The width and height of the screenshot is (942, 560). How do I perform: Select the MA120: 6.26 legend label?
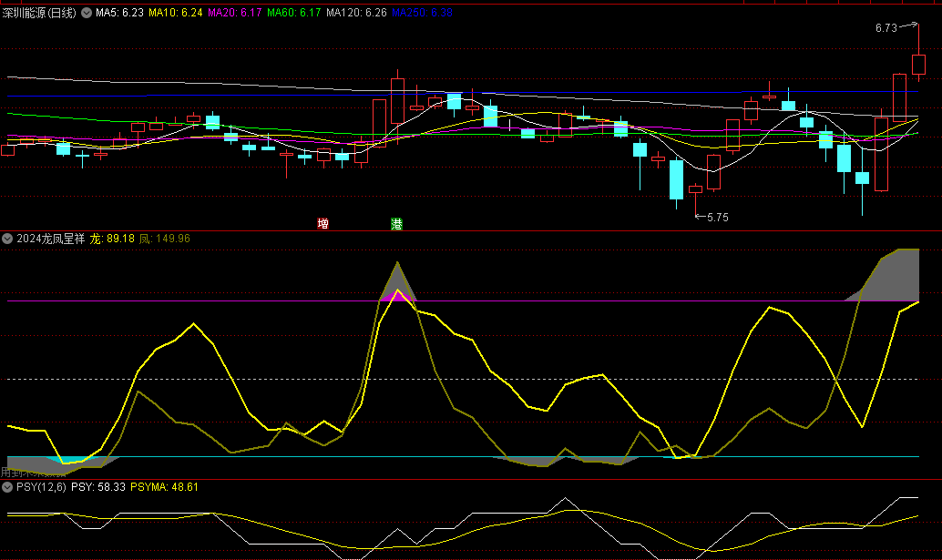(357, 13)
